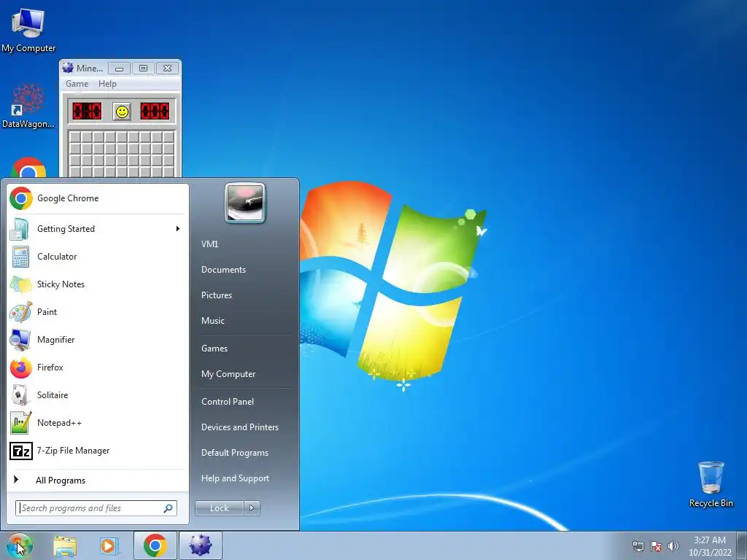Expand the Getting Started submenu arrow
Image resolution: width=747 pixels, height=560 pixels.
pos(178,229)
